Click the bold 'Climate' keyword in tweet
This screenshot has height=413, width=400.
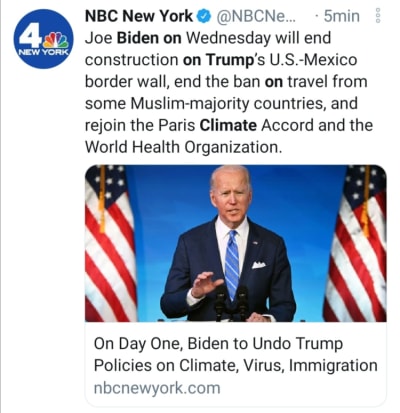[x=228, y=125]
